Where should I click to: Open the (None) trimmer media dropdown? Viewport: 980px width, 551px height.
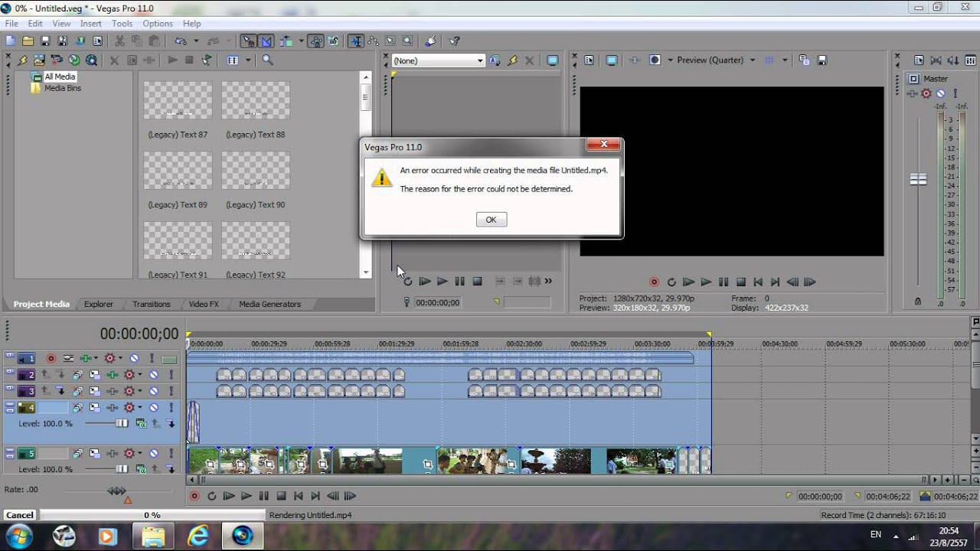[x=480, y=60]
